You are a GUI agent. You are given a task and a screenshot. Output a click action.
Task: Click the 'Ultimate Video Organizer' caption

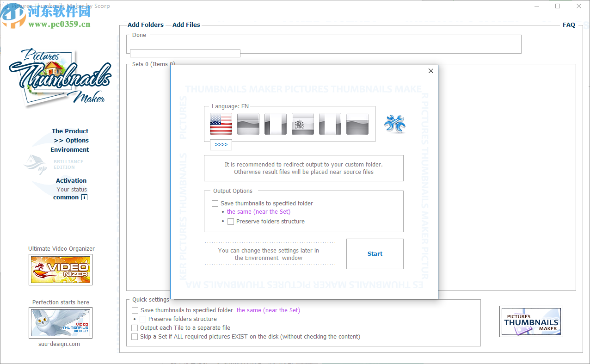click(61, 249)
